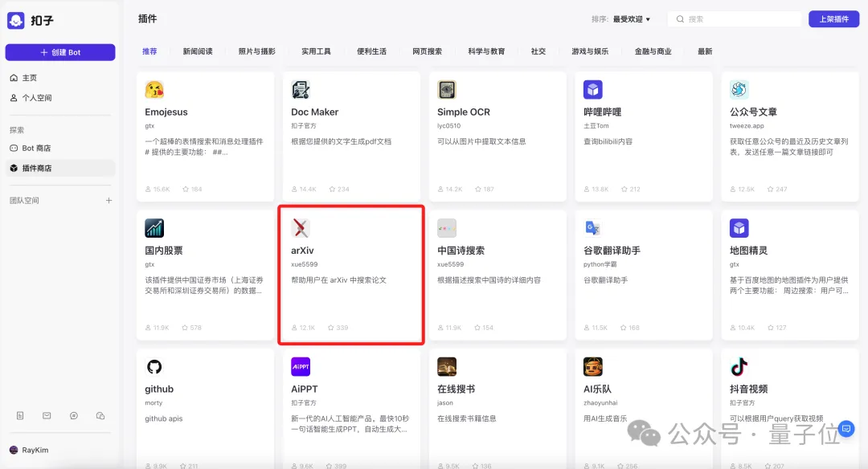Open the 谷歌翻译助手 translate icon
The image size is (868, 469).
point(593,228)
